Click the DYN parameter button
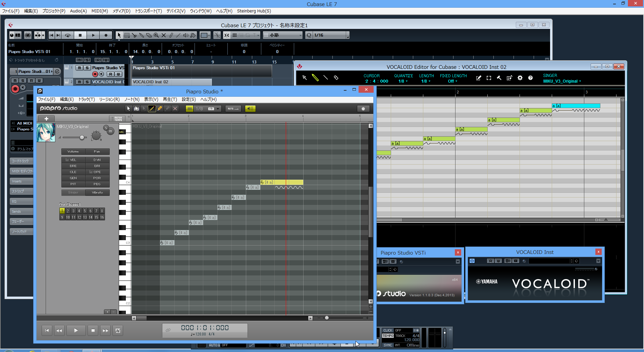The height and width of the screenshot is (352, 644). coord(97,160)
